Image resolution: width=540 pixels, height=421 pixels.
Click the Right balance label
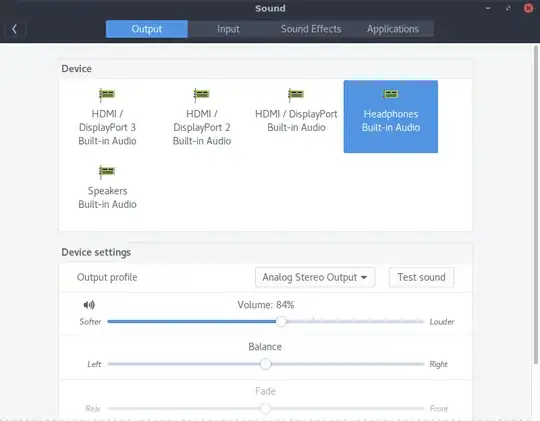coord(438,364)
